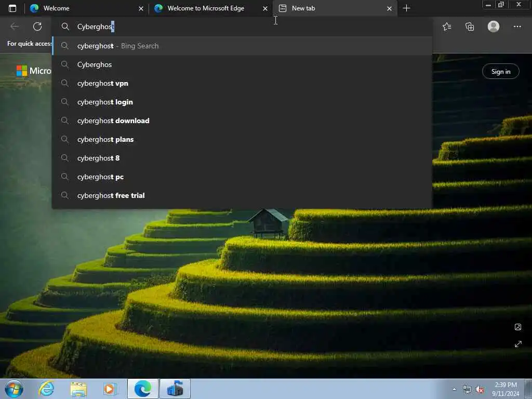The image size is (532, 399).
Task: Open the background image info icon
Action: 518,327
